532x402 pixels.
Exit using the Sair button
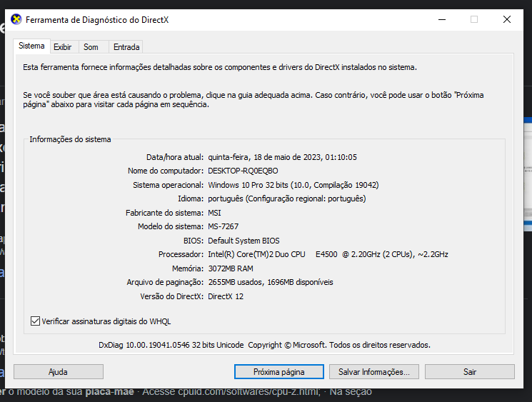(x=470, y=372)
